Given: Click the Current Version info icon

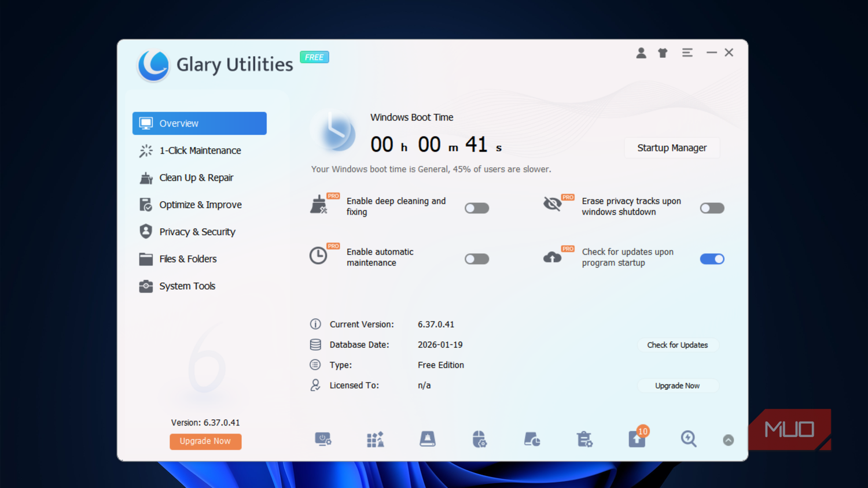Looking at the screenshot, I should click(315, 324).
